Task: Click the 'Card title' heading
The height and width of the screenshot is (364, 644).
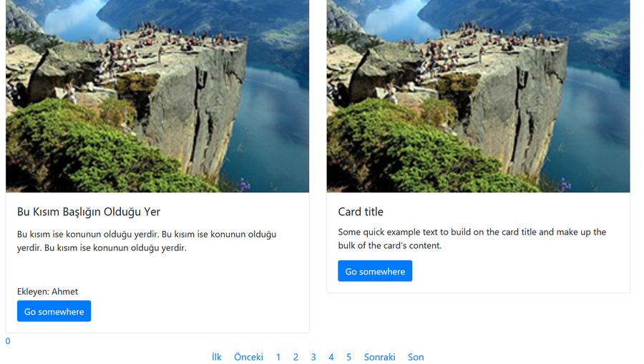Action: tap(361, 212)
